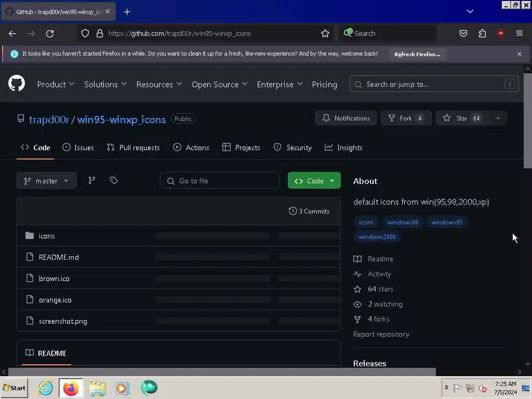Expand the Enterprise menu
Viewport: 532px width, 399px height.
click(280, 84)
